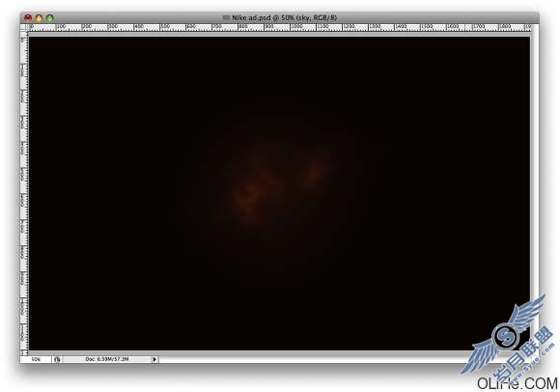The height and width of the screenshot is (392, 560).
Task: Click the small icon beside the zoom field
Action: [x=57, y=359]
